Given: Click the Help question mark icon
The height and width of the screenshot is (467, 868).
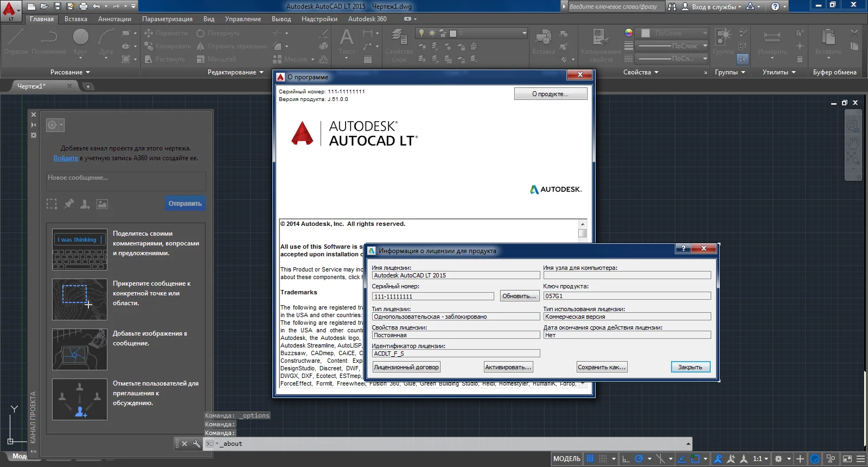Looking at the screenshot, I should pos(775,7).
